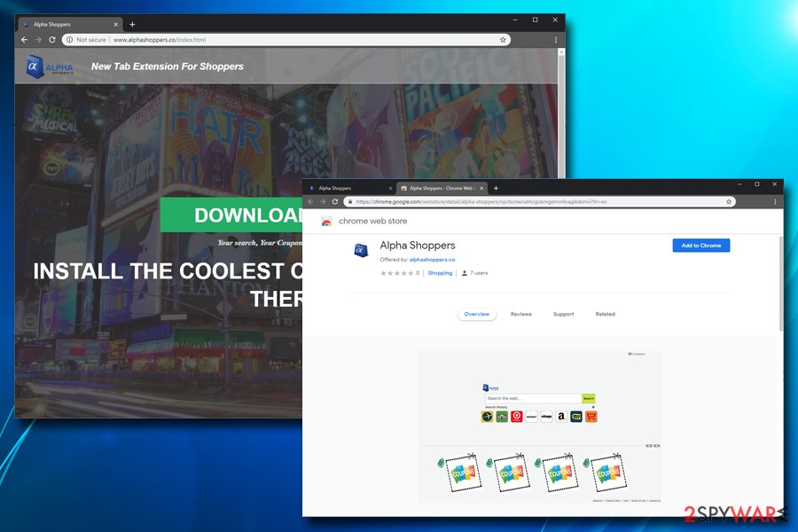Viewport: 798px width, 532px height.
Task: Open the Related tab
Action: coord(605,314)
